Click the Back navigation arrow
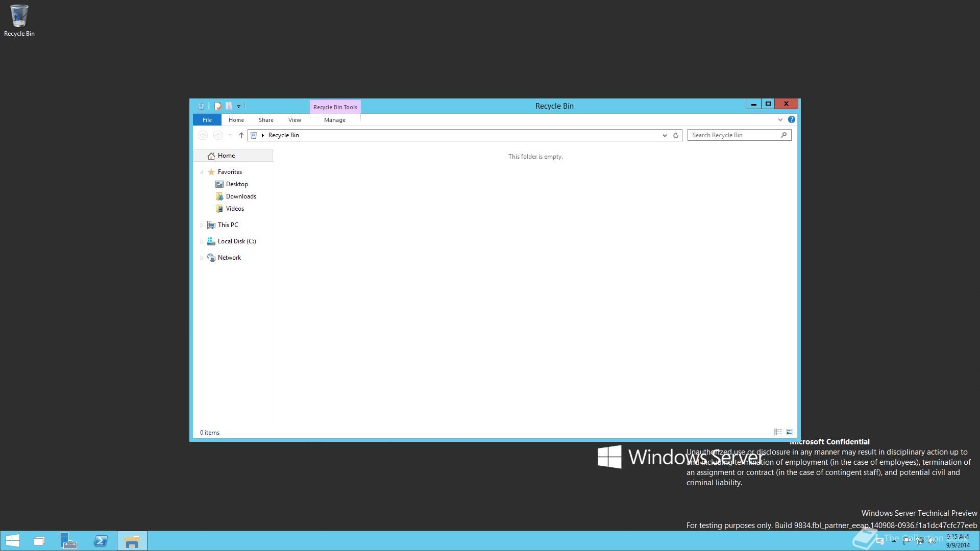The image size is (980, 551). pos(203,135)
